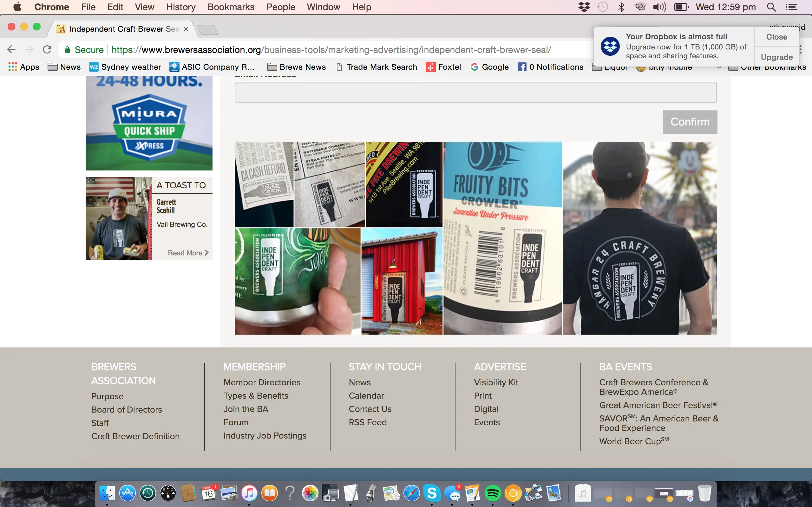Open the Apps grid bookmark icon
This screenshot has height=507, width=812.
pyautogui.click(x=12, y=67)
